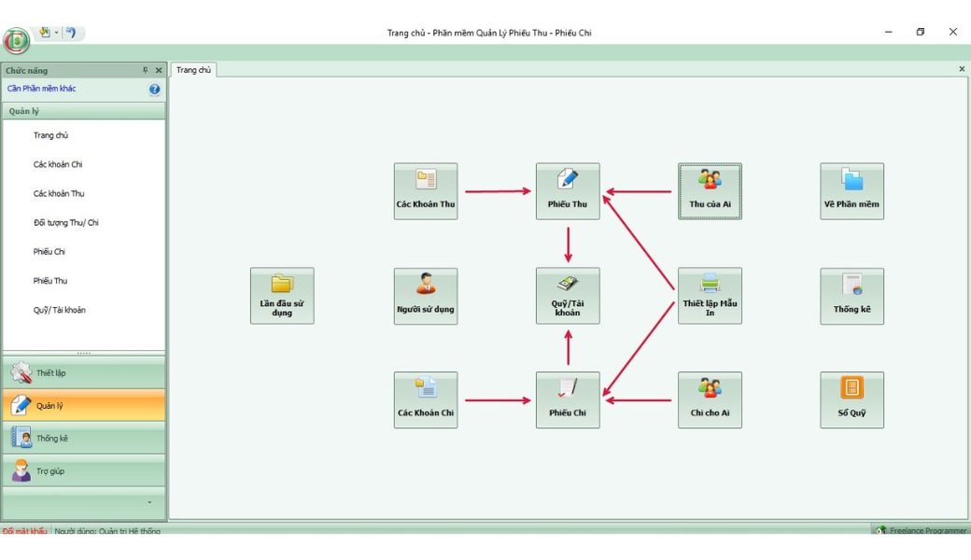Close the Trang chủ tab with the X
Image resolution: width=971 pixels, height=560 pixels.
962,69
